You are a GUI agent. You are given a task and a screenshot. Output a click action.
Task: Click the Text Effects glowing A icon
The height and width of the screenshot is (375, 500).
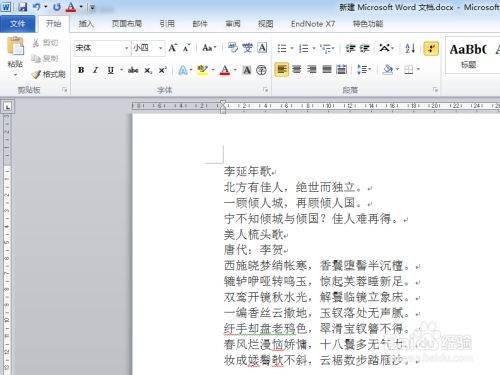tap(183, 70)
